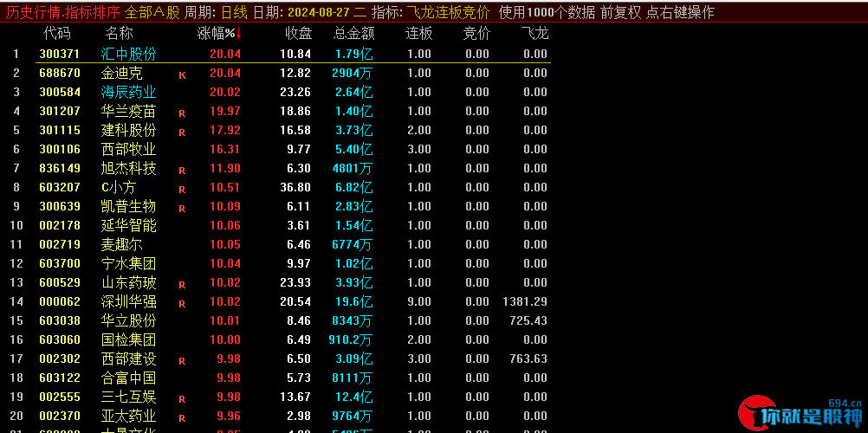Viewport: 868px width, 433px height.
Task: Select the 海辰药业 stock name
Action: click(128, 92)
